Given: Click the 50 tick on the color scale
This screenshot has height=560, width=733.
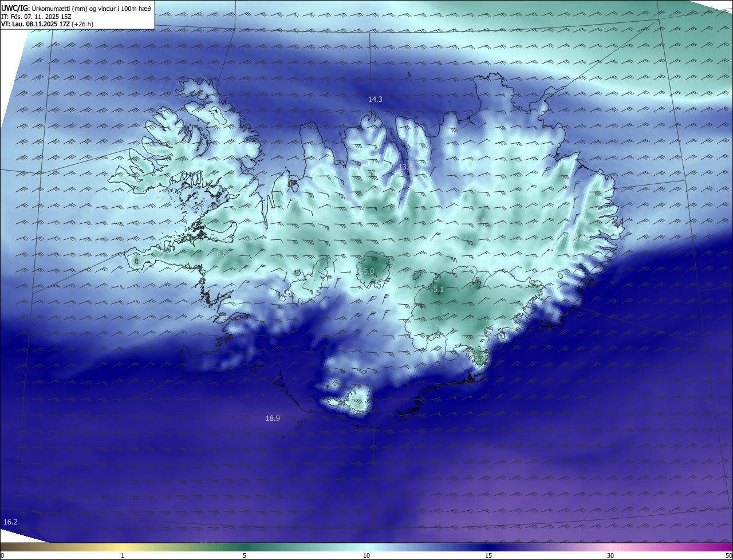Looking at the screenshot, I should pos(728,555).
